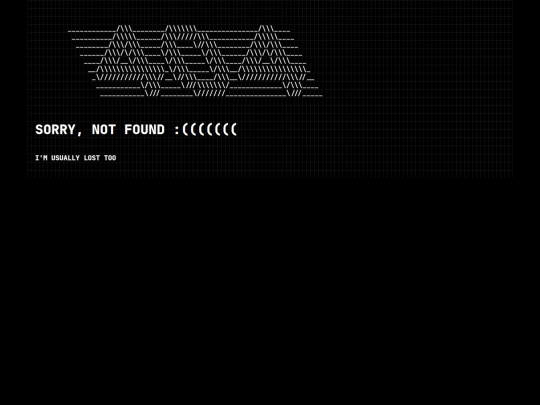Click the word TOO in the subtitle
This screenshot has width=540, height=405.
(x=110, y=158)
